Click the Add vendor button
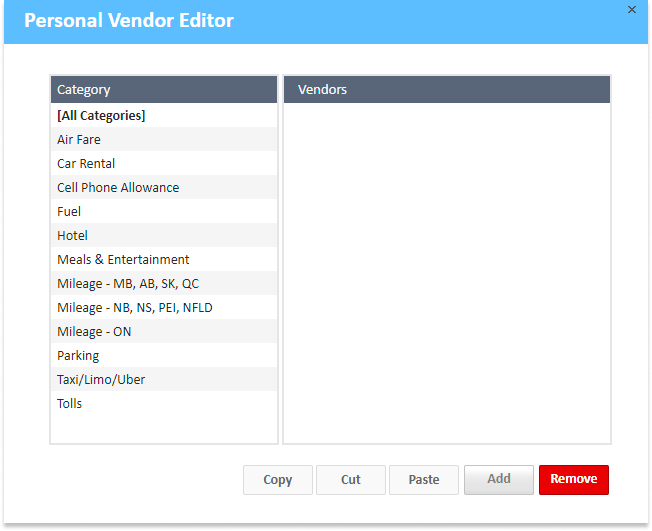Image resolution: width=652 pixels, height=531 pixels. pyautogui.click(x=498, y=480)
